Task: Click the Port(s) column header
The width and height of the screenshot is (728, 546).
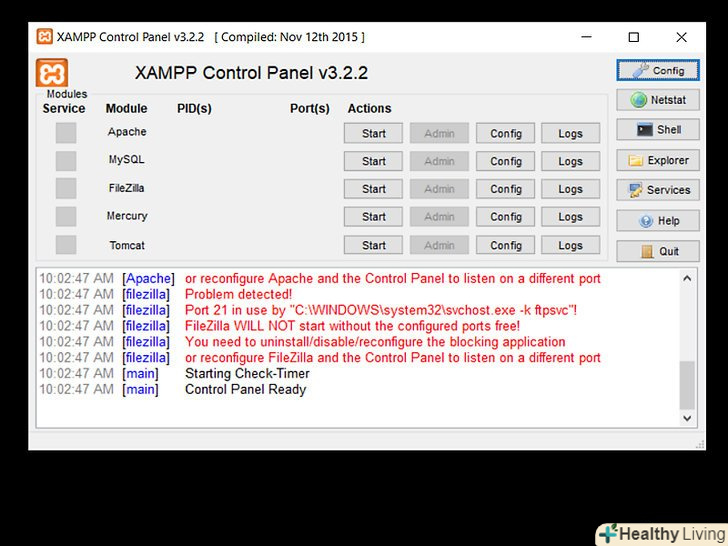Action: [x=310, y=109]
